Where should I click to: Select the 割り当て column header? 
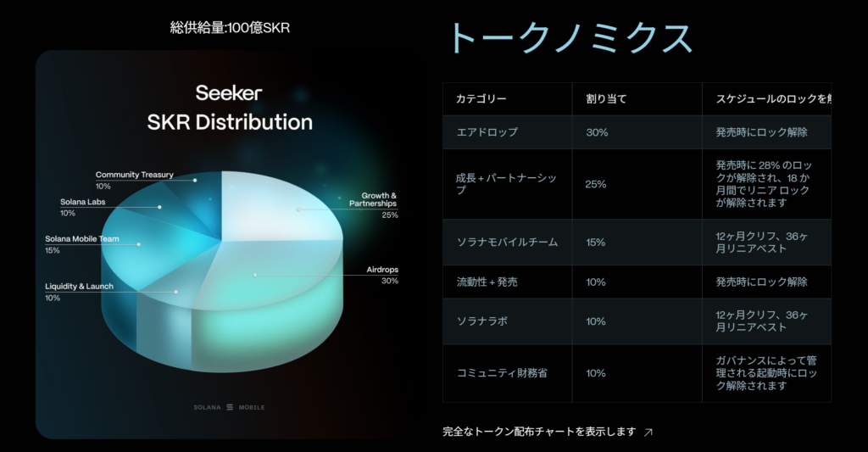[x=606, y=99]
